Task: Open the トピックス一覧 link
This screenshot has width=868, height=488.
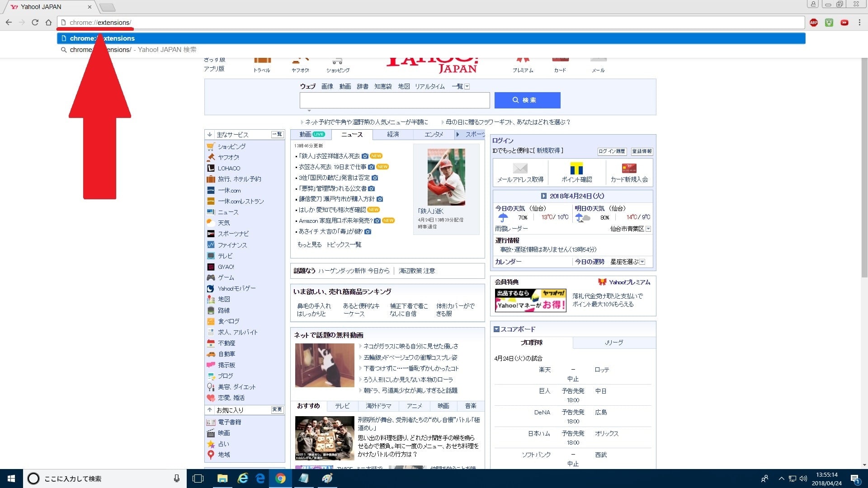Action: [344, 244]
